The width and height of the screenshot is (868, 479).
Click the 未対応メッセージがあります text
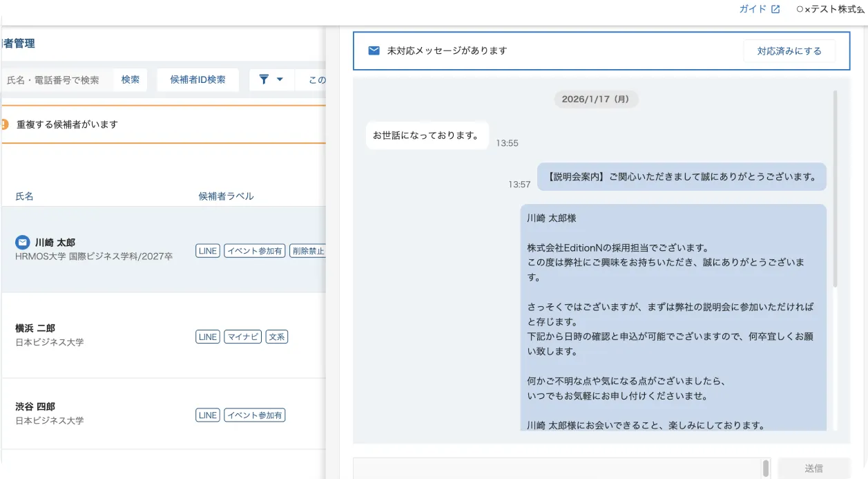[447, 50]
